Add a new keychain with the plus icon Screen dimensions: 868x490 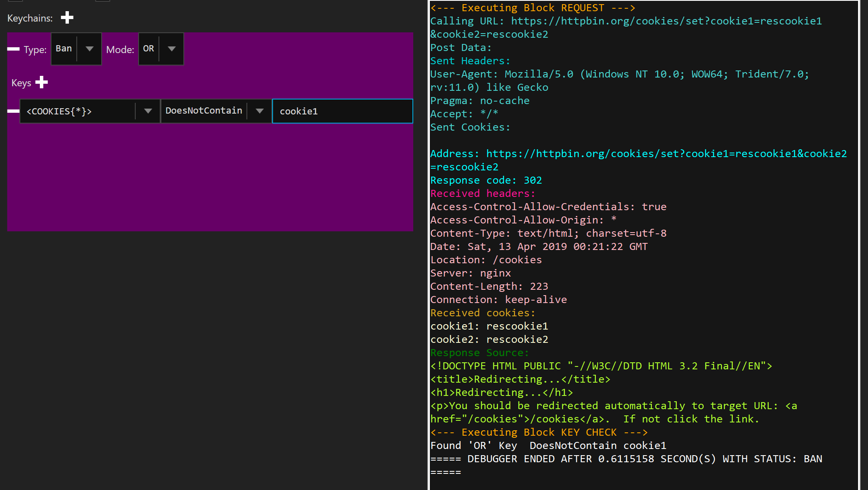click(67, 18)
